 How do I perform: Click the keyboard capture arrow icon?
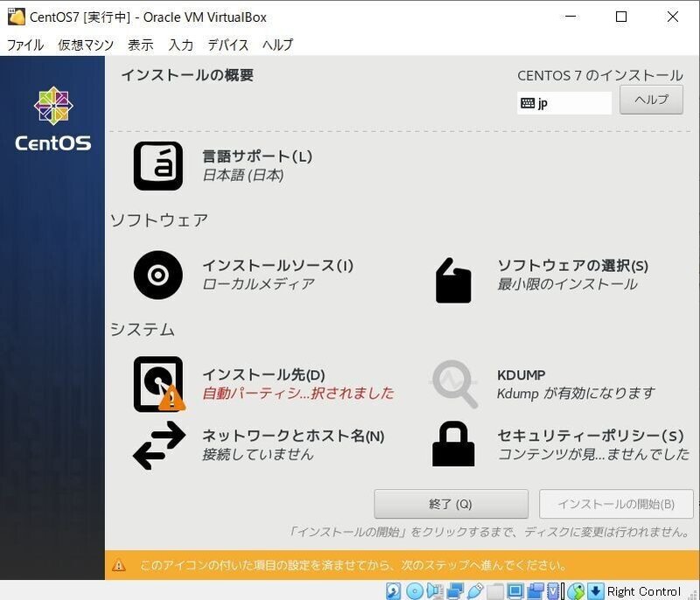click(x=596, y=591)
